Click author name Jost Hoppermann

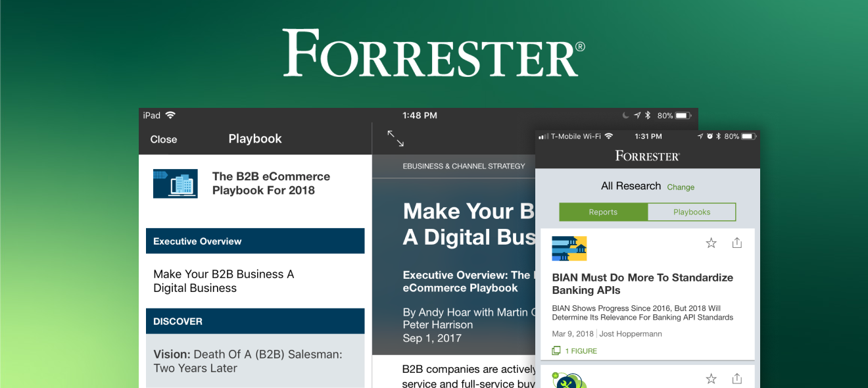[631, 333]
